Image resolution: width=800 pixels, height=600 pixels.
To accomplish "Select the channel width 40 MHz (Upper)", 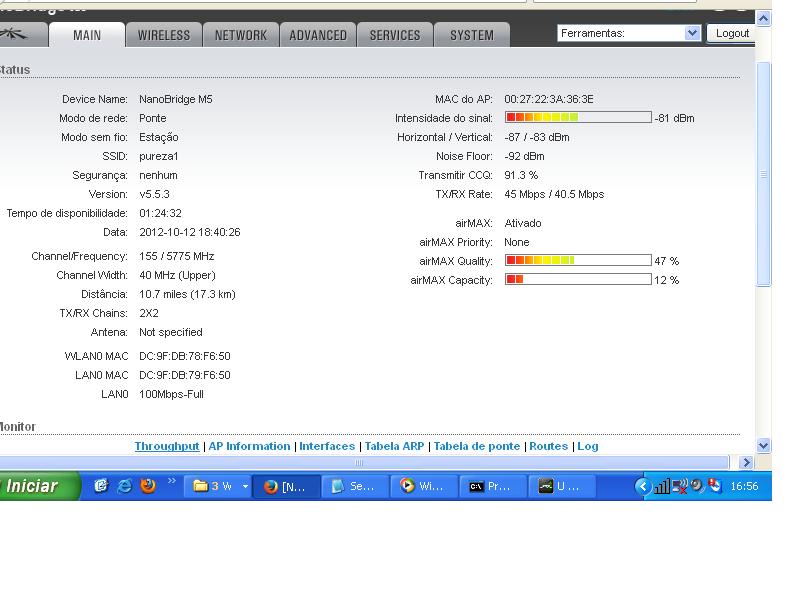I will (x=178, y=275).
